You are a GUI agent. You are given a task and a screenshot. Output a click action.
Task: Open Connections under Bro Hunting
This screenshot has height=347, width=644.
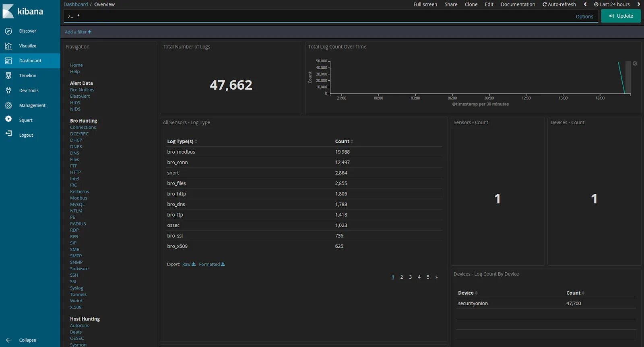(83, 127)
